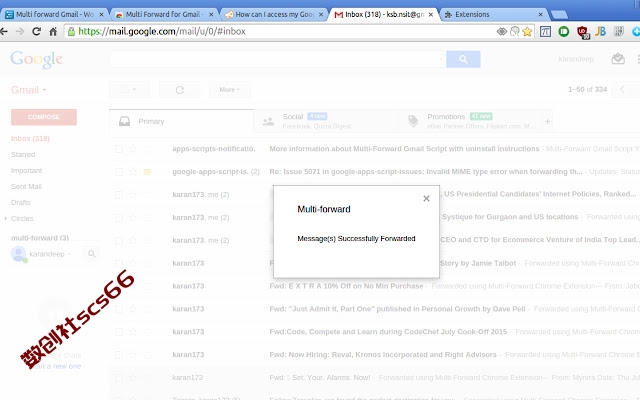Star the apps-scripts-notification email

(x=133, y=149)
